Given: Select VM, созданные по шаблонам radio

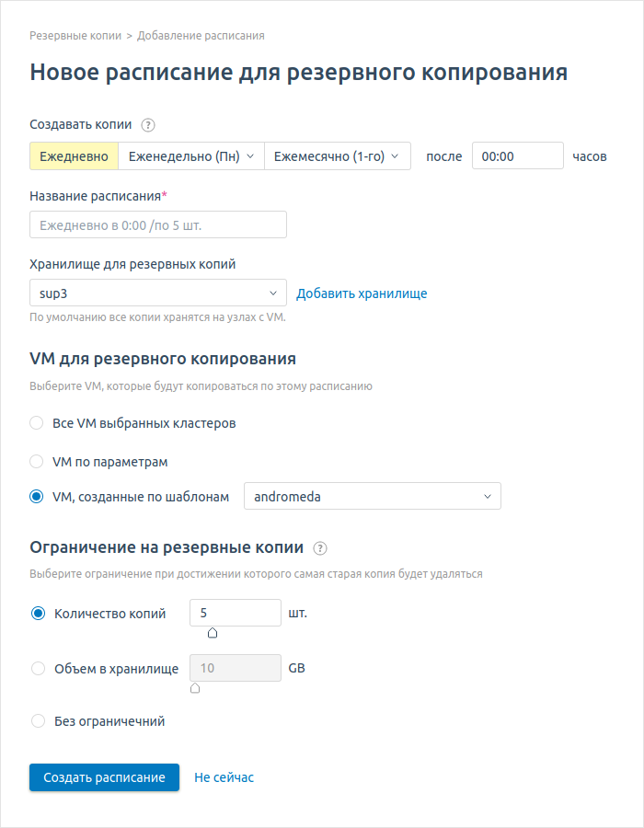Looking at the screenshot, I should [x=37, y=497].
